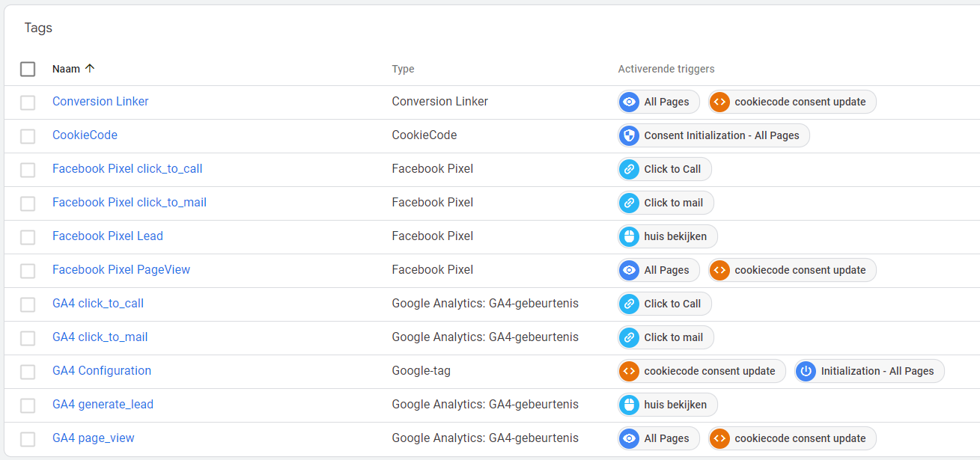Select the GA4 Configuration checkbox

[x=28, y=372]
